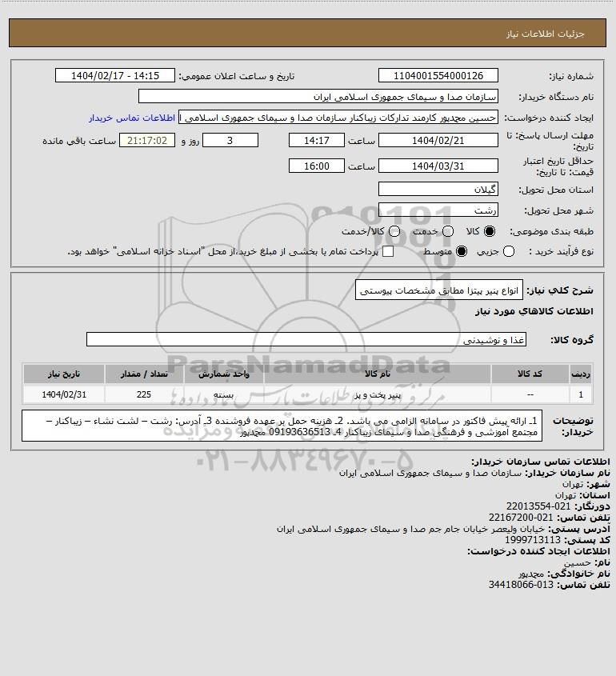616x676 pixels.
Task: Click the postal address line خیابان ولیعصر
Action: click(410, 529)
